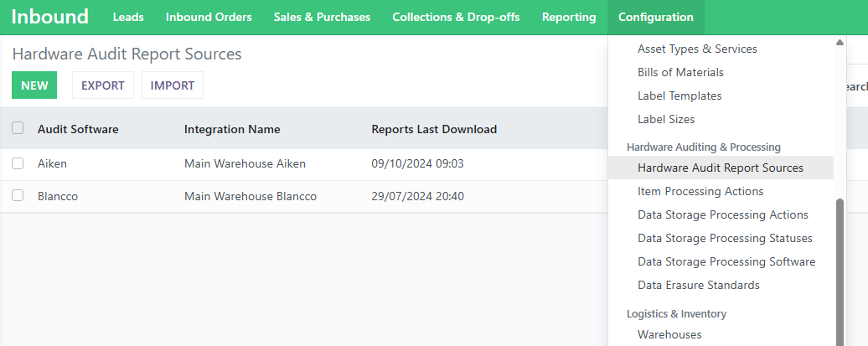Image resolution: width=868 pixels, height=346 pixels.
Task: Click the NEW button
Action: click(34, 85)
